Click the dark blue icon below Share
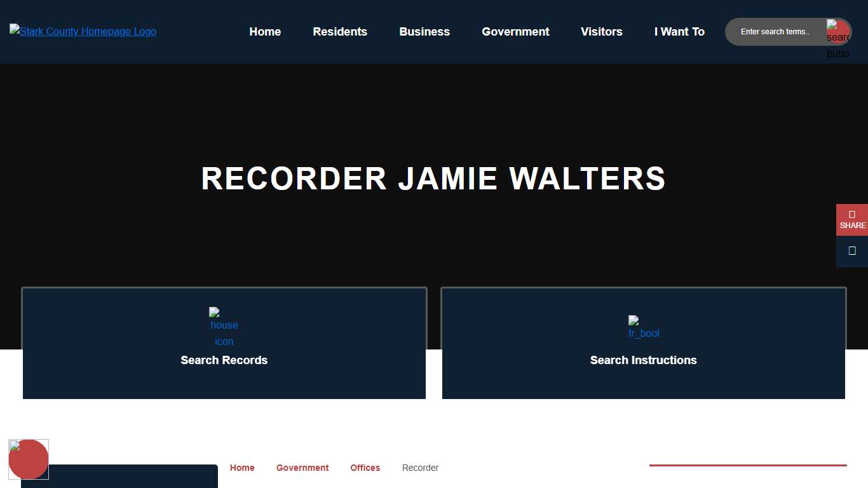 click(852, 251)
